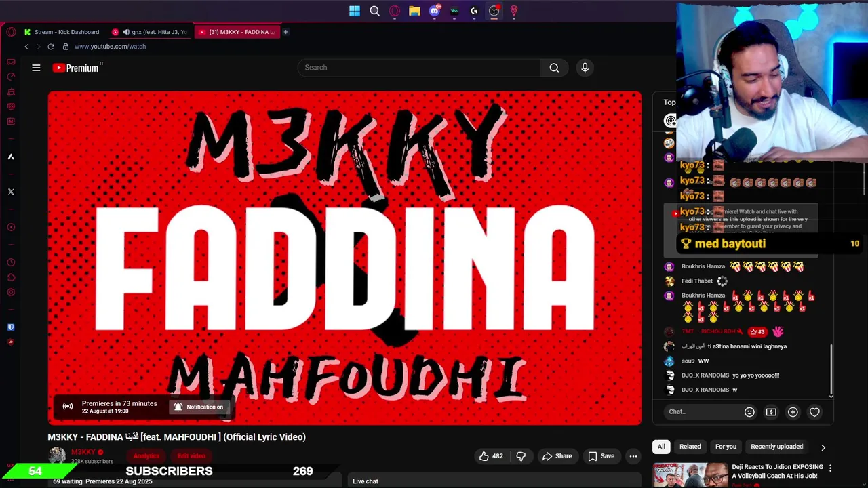
Task: Show more filter chips with right arrow
Action: (x=823, y=447)
